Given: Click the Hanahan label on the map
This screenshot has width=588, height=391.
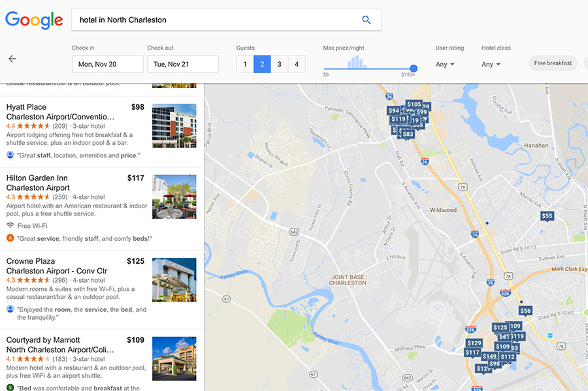Looking at the screenshot, I should pos(536,146).
